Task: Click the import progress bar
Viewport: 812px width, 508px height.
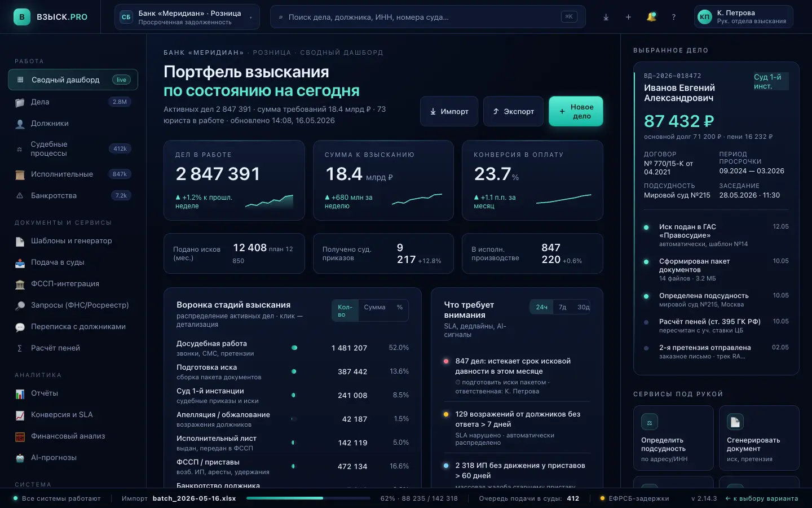Action: click(308, 498)
